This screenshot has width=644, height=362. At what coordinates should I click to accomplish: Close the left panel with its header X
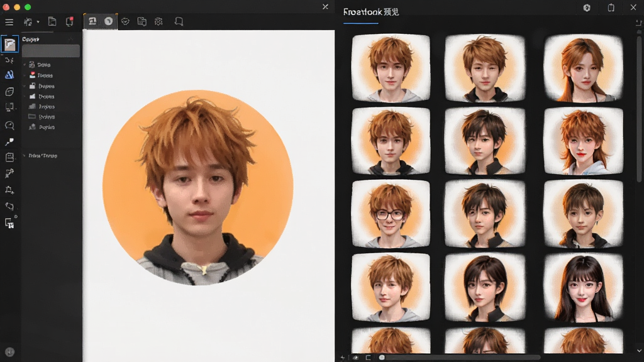pyautogui.click(x=70, y=39)
